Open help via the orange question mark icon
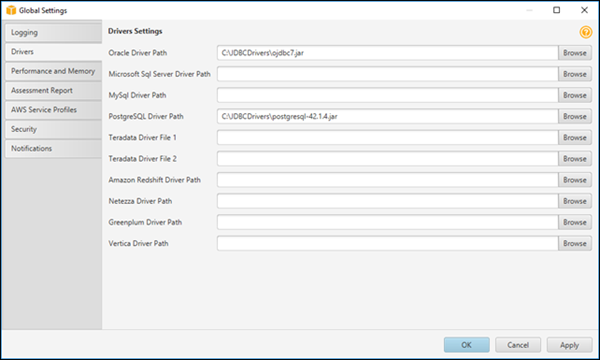The height and width of the screenshot is (360, 600). pyautogui.click(x=585, y=33)
